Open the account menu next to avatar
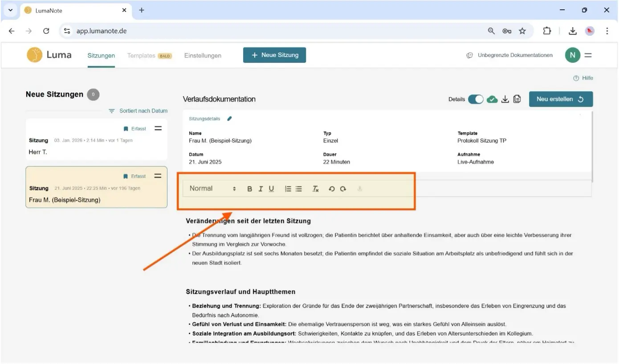 (x=588, y=55)
